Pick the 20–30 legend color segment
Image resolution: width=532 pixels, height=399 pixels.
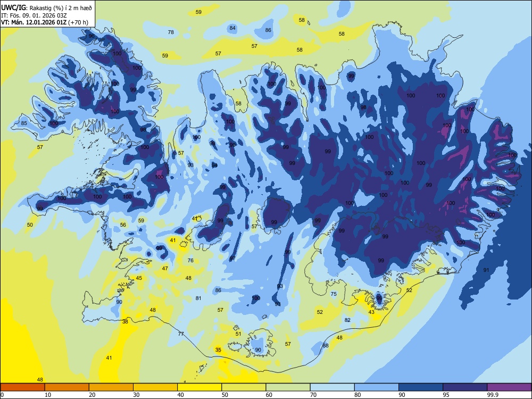pos(111,387)
